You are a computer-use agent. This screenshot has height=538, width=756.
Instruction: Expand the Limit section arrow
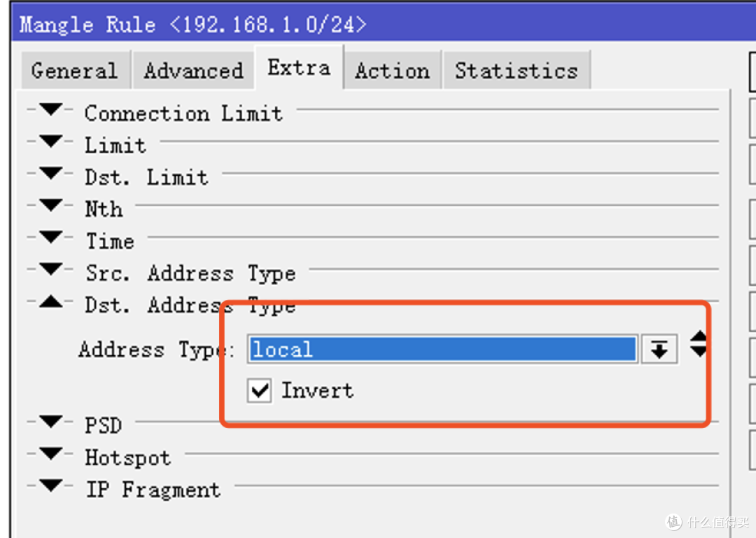(x=50, y=142)
